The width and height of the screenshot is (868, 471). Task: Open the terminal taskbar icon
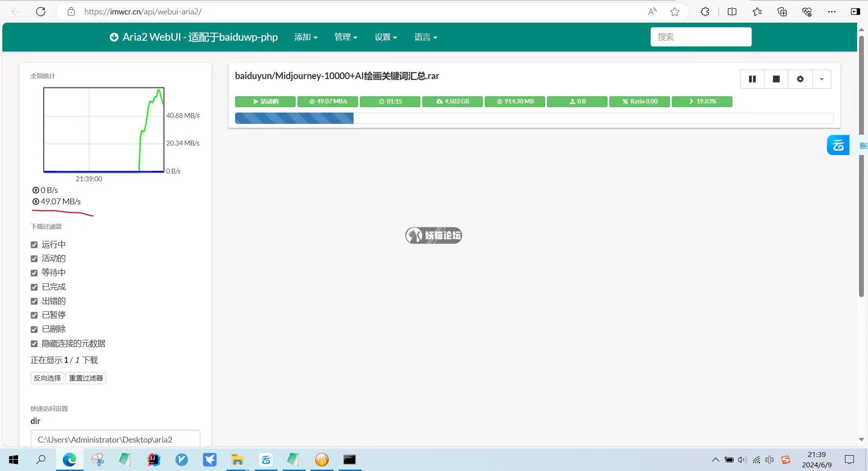tap(349, 460)
